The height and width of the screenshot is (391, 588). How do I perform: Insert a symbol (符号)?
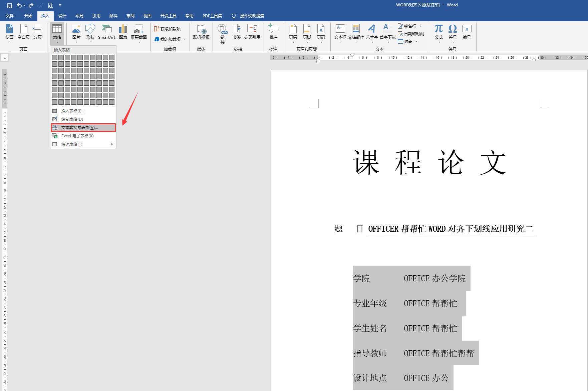click(453, 33)
